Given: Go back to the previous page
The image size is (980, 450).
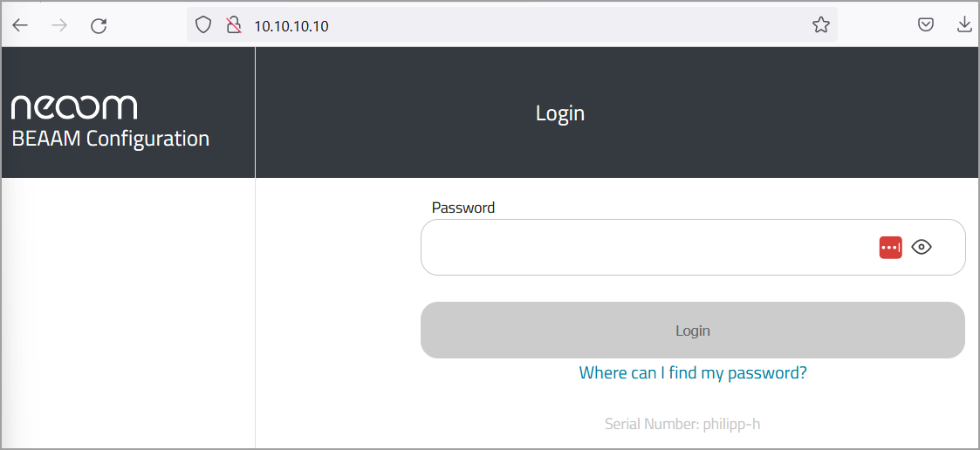Looking at the screenshot, I should [20, 25].
